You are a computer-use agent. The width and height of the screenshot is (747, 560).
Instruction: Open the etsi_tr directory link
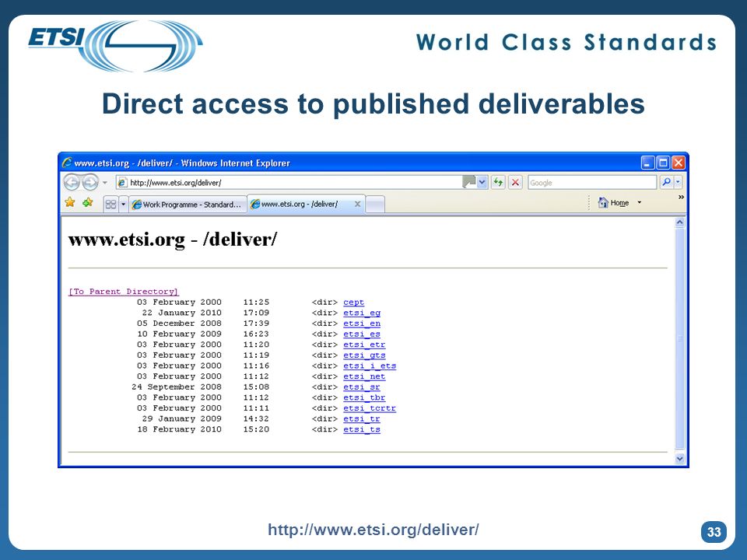[362, 418]
